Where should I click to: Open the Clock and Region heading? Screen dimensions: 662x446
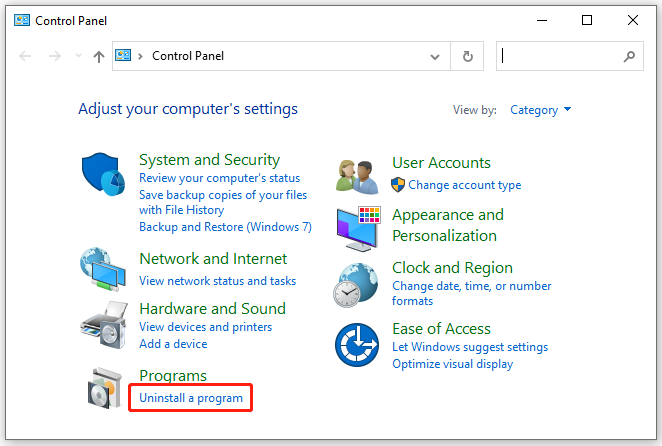click(452, 268)
